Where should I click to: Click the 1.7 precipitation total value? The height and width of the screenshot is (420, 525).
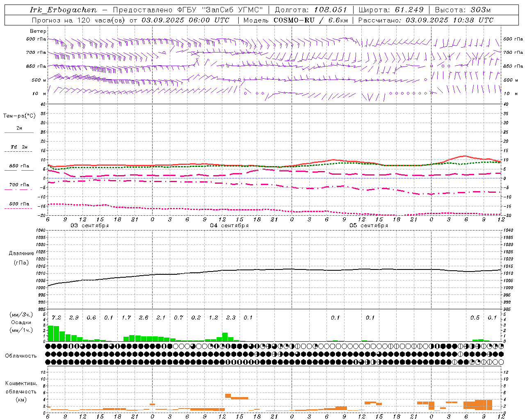click(x=126, y=318)
